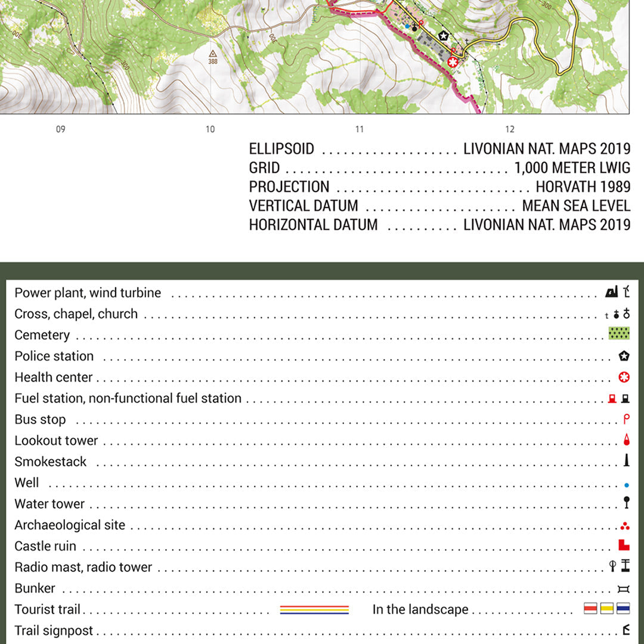Select the red bus stop legend icon
Screen dimensions: 644x644
tap(626, 419)
